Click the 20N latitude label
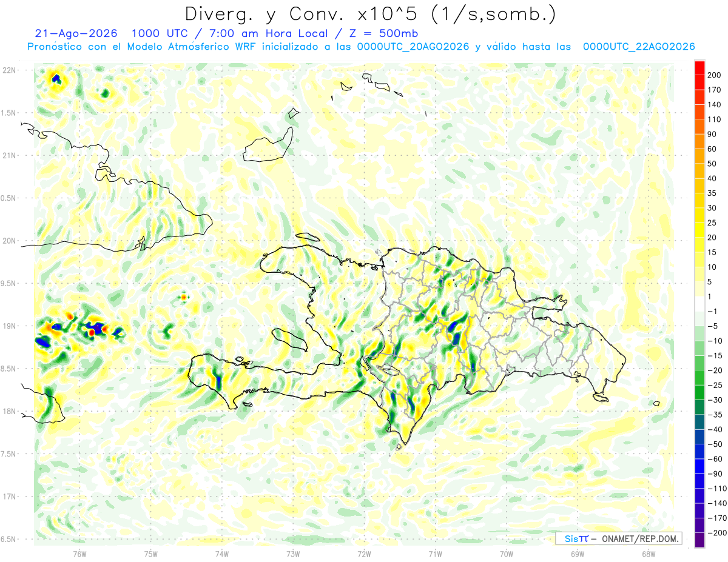This screenshot has width=728, height=562. coord(9,241)
